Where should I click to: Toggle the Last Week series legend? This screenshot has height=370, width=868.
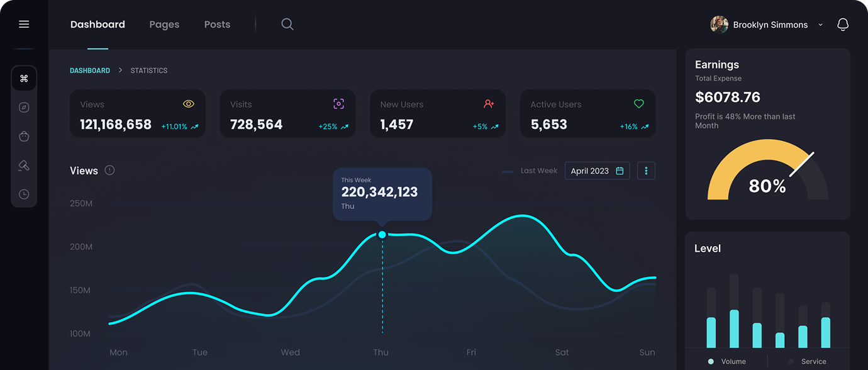click(x=530, y=171)
